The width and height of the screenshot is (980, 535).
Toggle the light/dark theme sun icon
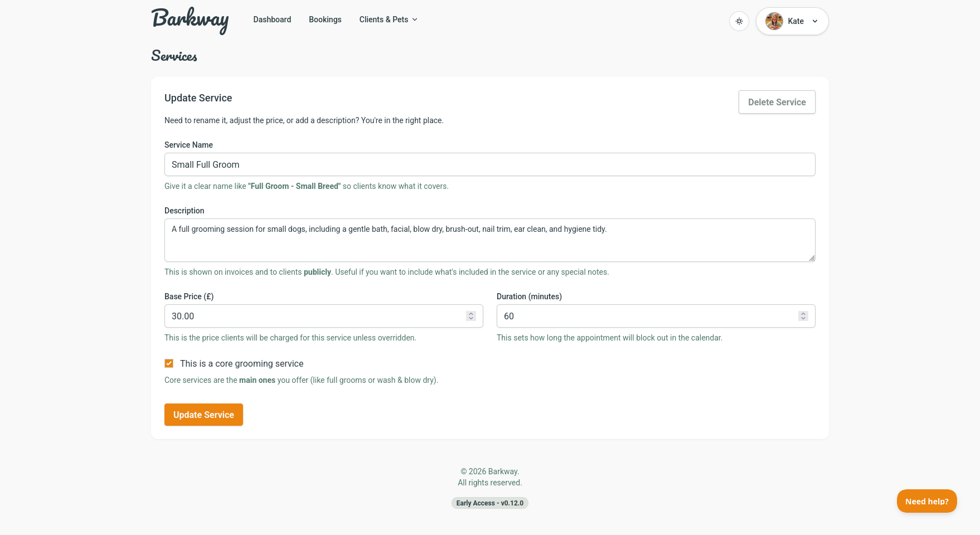[739, 21]
